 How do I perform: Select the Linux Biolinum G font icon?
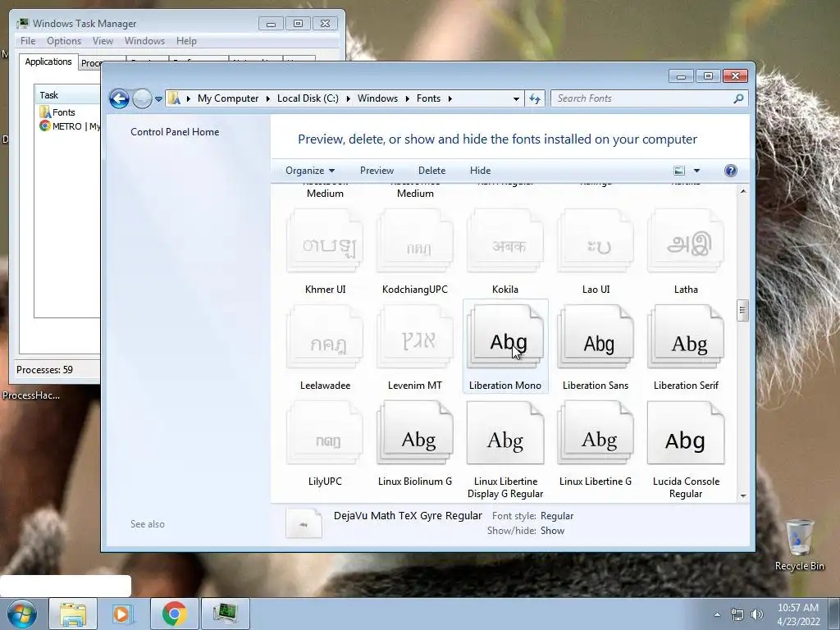[x=415, y=433]
